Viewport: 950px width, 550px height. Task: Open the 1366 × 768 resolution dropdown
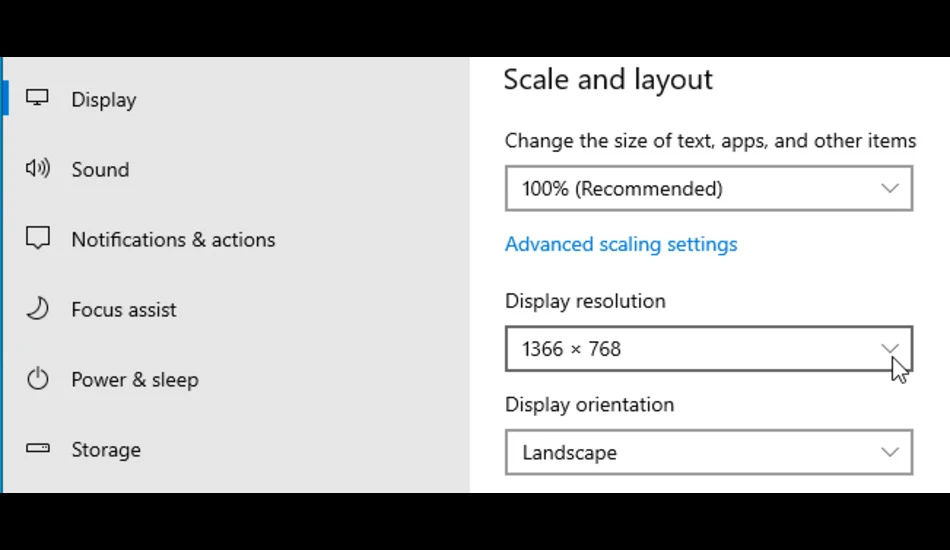pyautogui.click(x=709, y=349)
